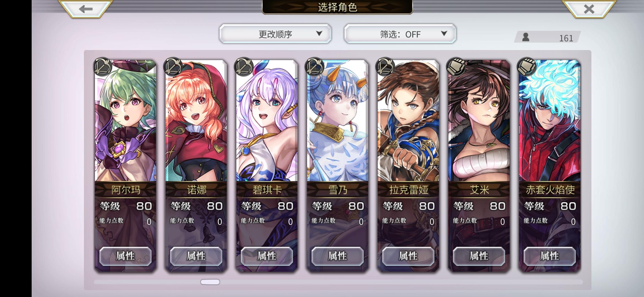Click the bow weapon icon on 诺娜
Image resolution: width=644 pixels, height=297 pixels.
(x=173, y=67)
